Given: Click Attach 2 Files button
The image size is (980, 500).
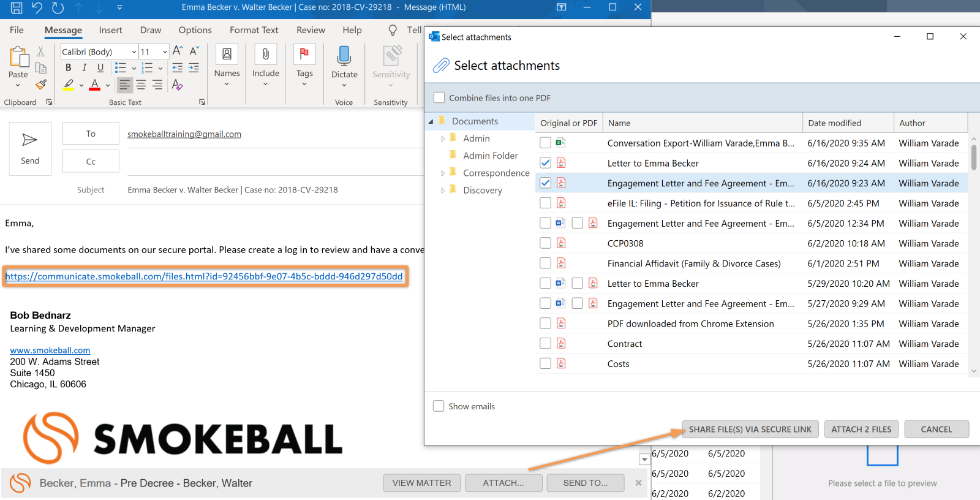Looking at the screenshot, I should (x=861, y=429).
